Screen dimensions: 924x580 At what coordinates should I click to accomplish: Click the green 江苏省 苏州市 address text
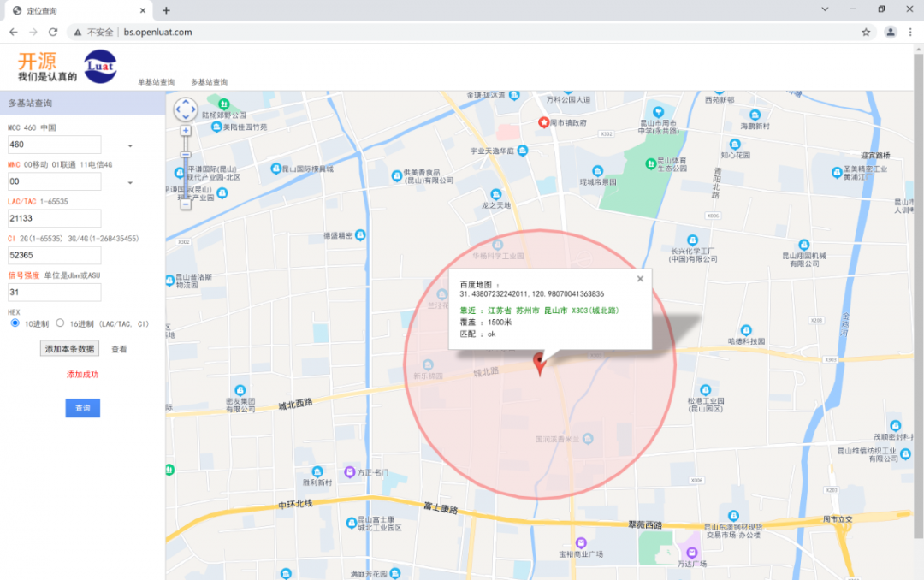click(554, 310)
